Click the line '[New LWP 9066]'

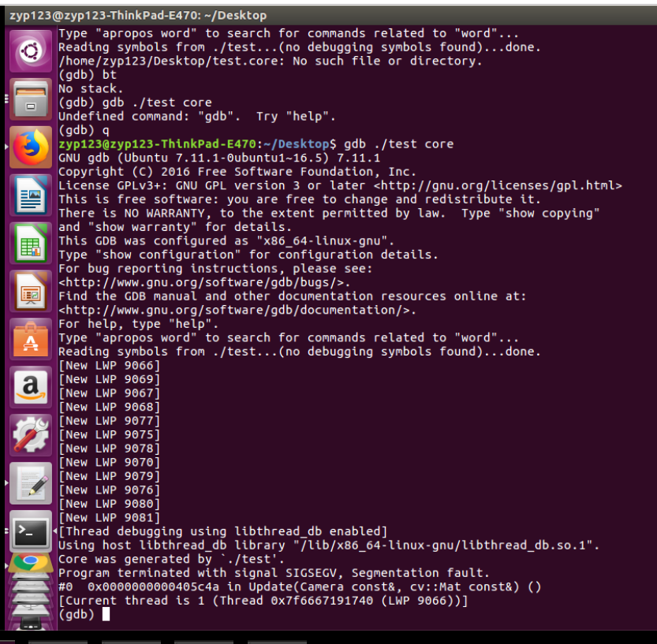110,366
